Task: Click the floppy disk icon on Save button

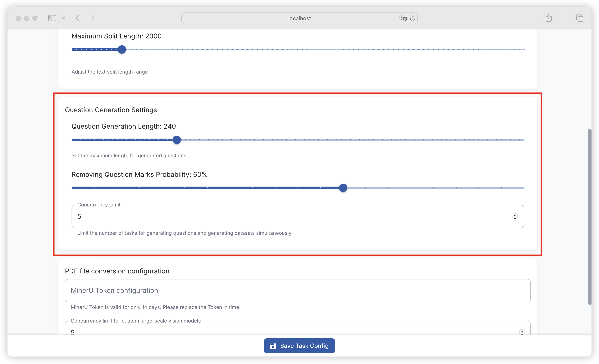Action: pos(273,346)
